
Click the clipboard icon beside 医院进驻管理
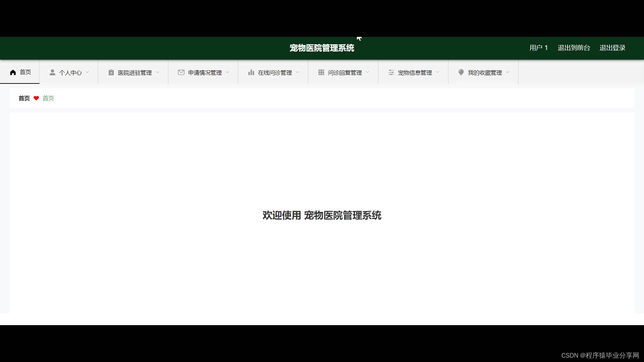point(111,72)
